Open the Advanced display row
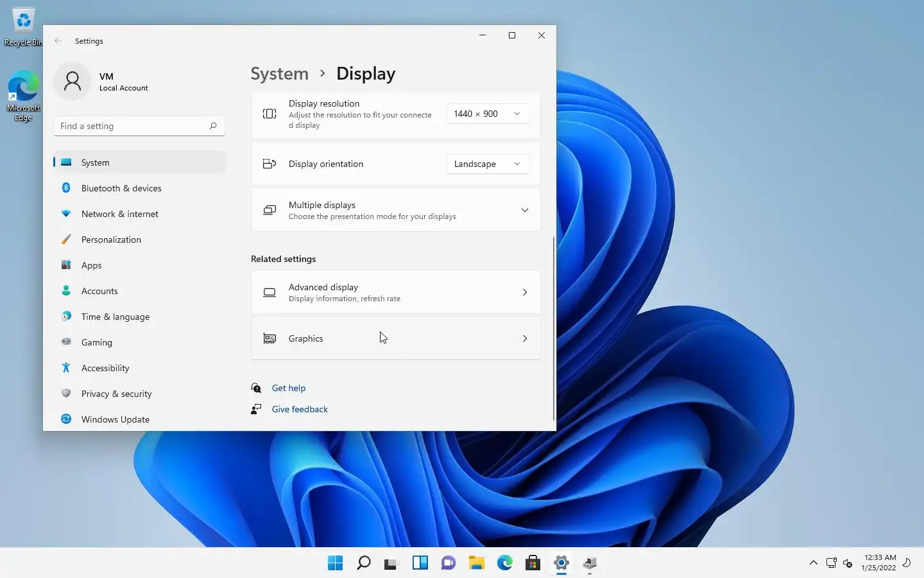This screenshot has height=578, width=924. tap(395, 292)
